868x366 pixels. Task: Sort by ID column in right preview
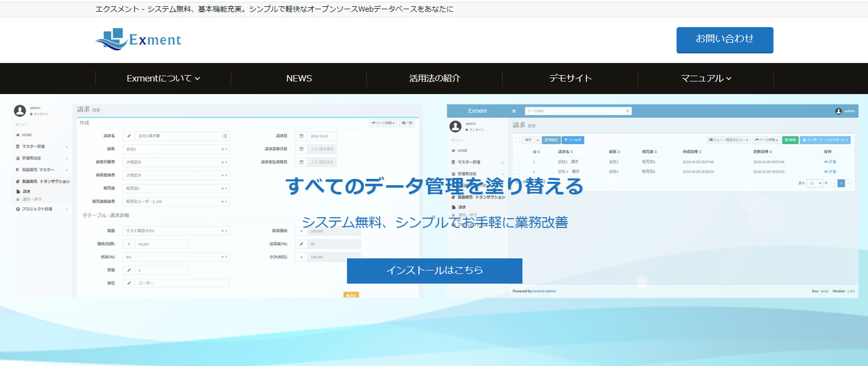tap(536, 151)
